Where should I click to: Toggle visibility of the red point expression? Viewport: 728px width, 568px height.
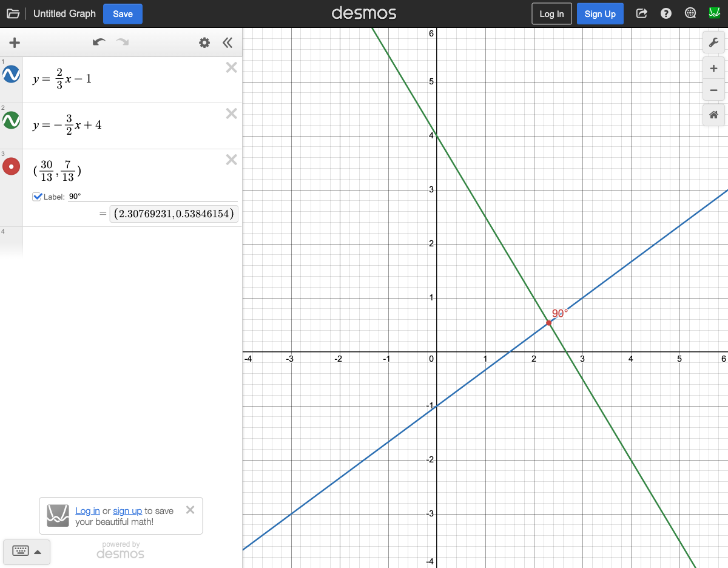tap(12, 166)
